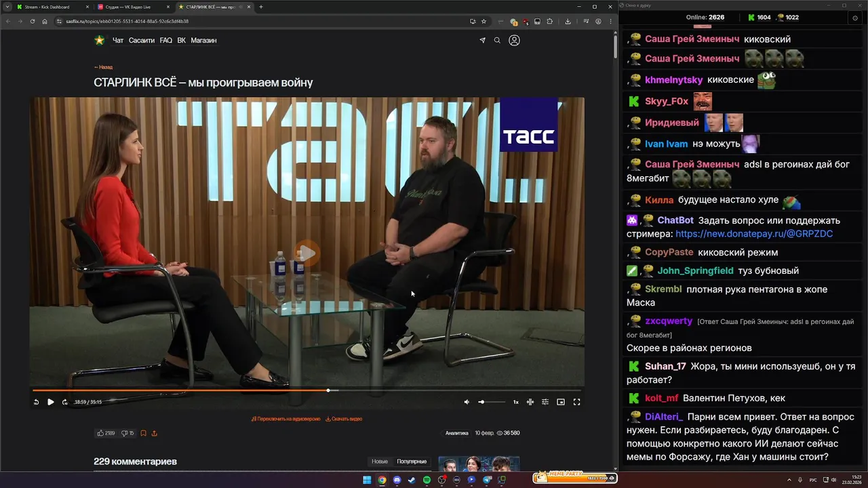Click the MEME PARTY progress widget
The image size is (868, 488).
574,477
